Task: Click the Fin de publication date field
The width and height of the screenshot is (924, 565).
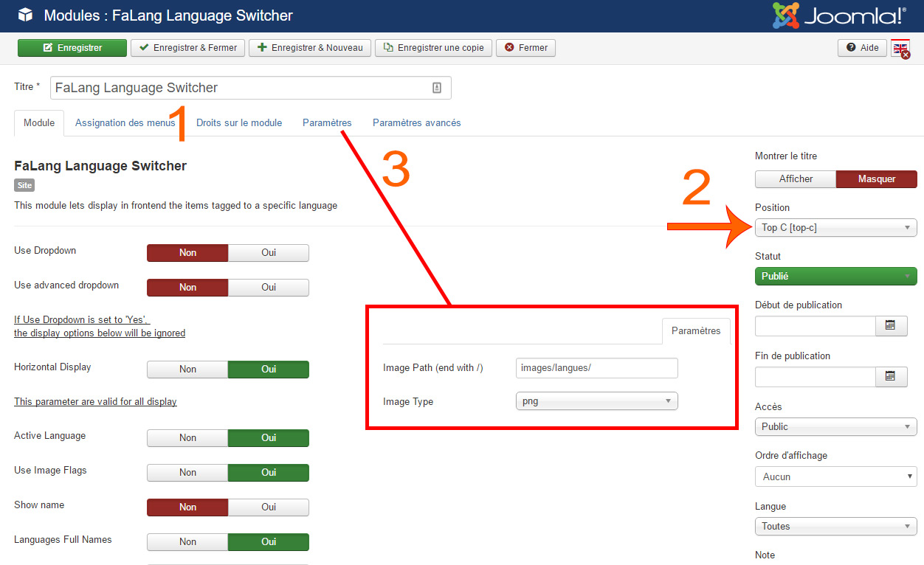Action: (815, 376)
